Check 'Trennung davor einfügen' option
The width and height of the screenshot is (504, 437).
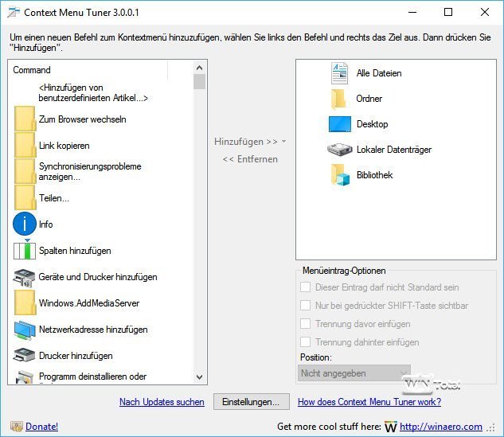click(306, 324)
